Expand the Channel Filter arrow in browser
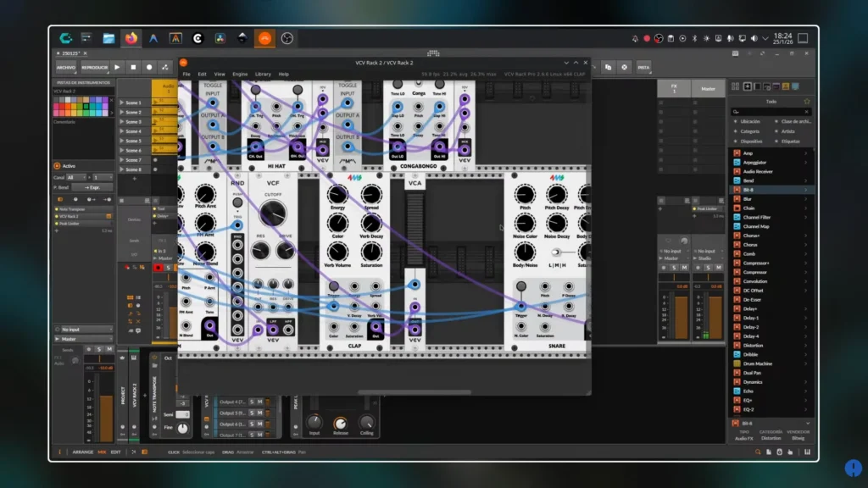 pos(805,218)
